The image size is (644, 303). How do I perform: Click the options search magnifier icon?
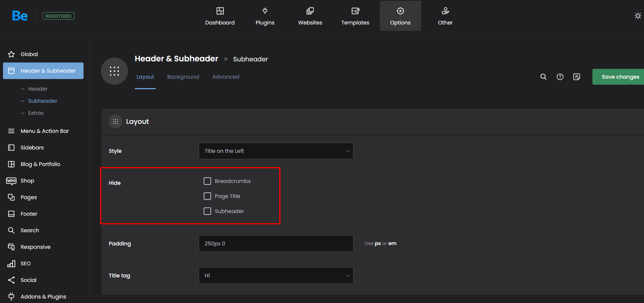point(544,77)
